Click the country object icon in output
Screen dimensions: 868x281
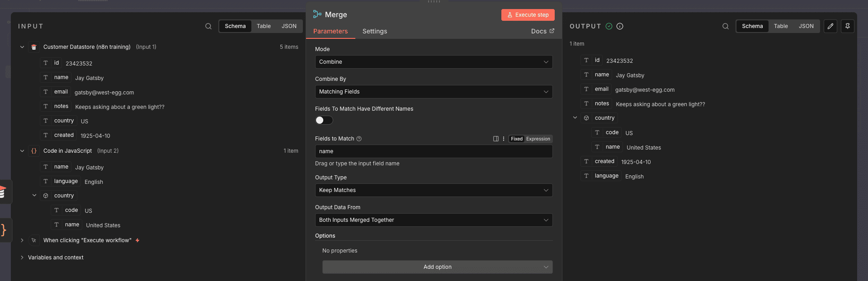586,118
